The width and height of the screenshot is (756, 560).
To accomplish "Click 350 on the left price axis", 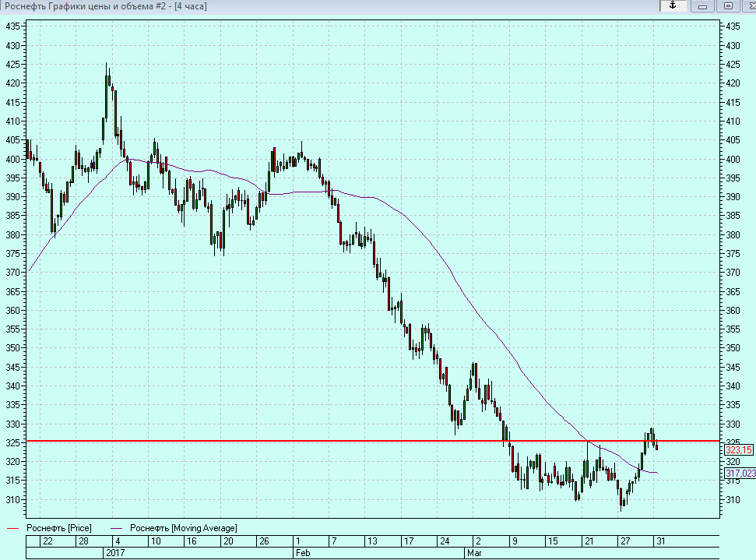I will (x=13, y=348).
